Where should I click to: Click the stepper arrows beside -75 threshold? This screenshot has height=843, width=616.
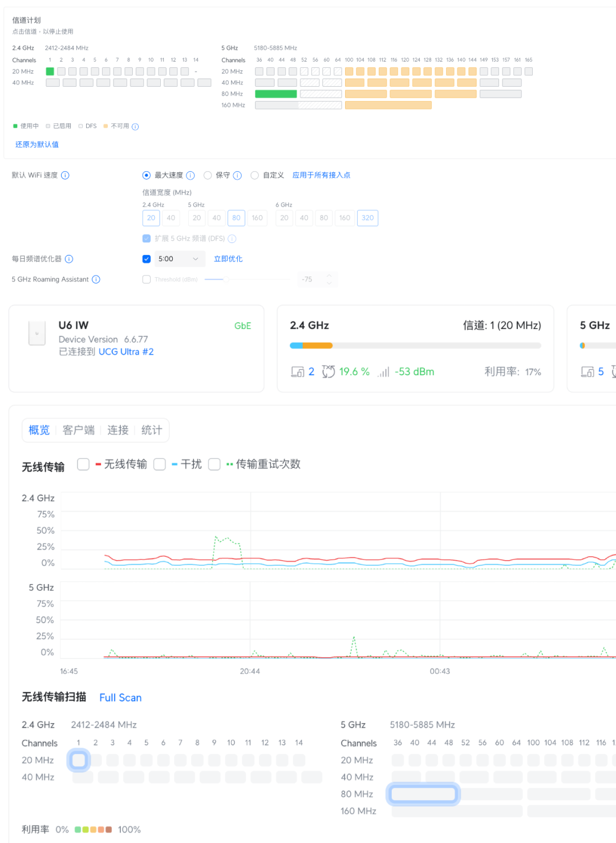[x=329, y=279]
